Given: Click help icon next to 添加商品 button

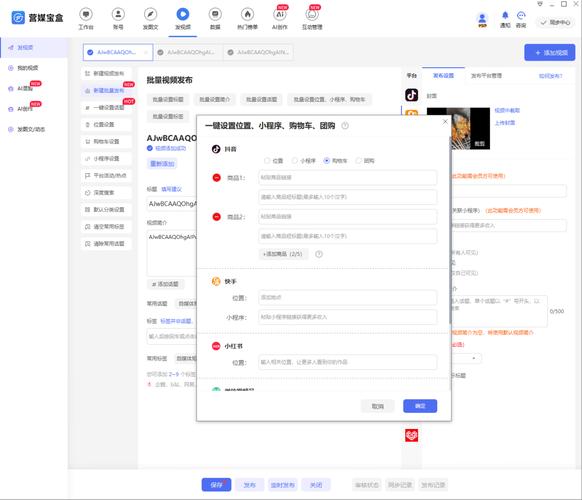Looking at the screenshot, I should pyautogui.click(x=319, y=254).
